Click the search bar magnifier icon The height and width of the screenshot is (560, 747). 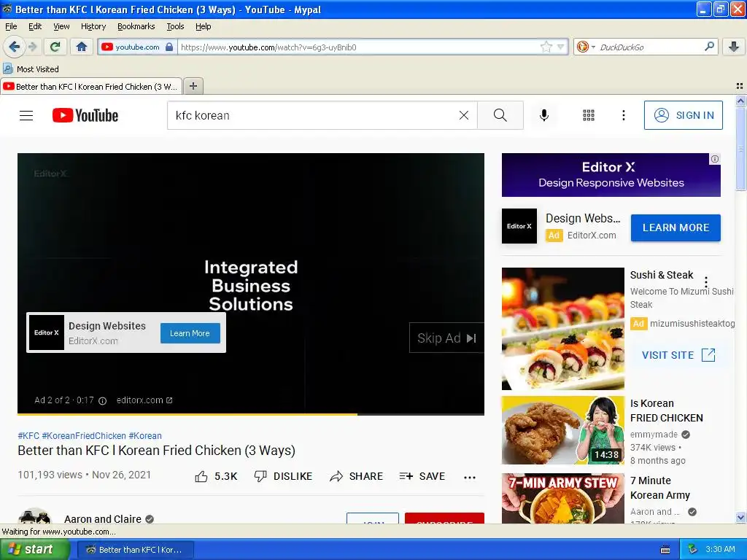point(709,46)
